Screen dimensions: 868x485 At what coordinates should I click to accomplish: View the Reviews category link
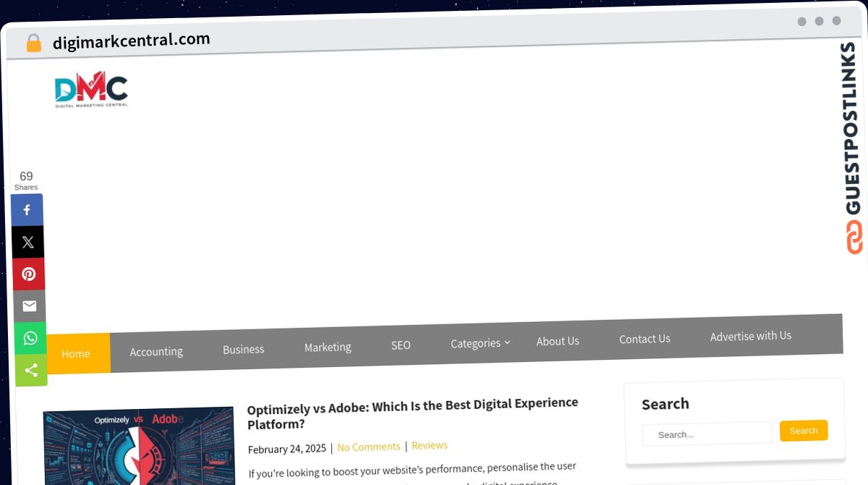[x=430, y=445]
